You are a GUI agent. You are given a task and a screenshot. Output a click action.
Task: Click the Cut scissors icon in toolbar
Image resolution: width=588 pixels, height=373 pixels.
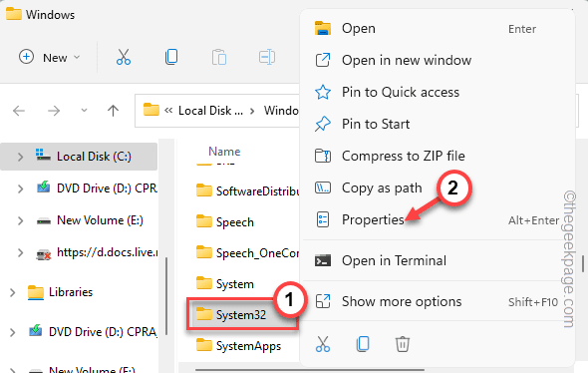coord(124,58)
